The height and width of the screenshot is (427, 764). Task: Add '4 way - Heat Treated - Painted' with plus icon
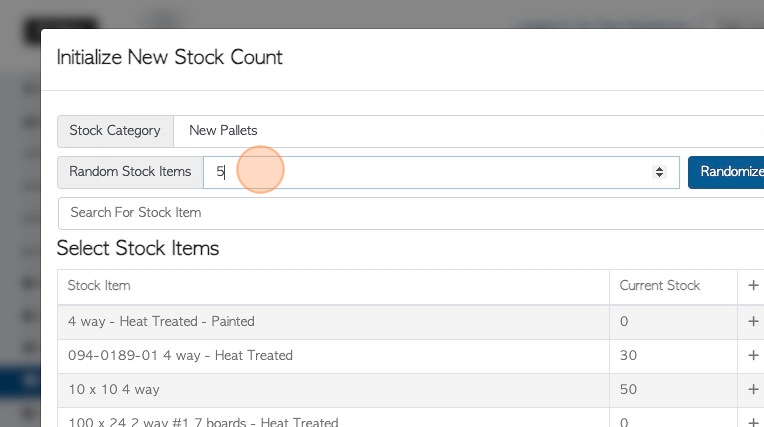point(753,321)
